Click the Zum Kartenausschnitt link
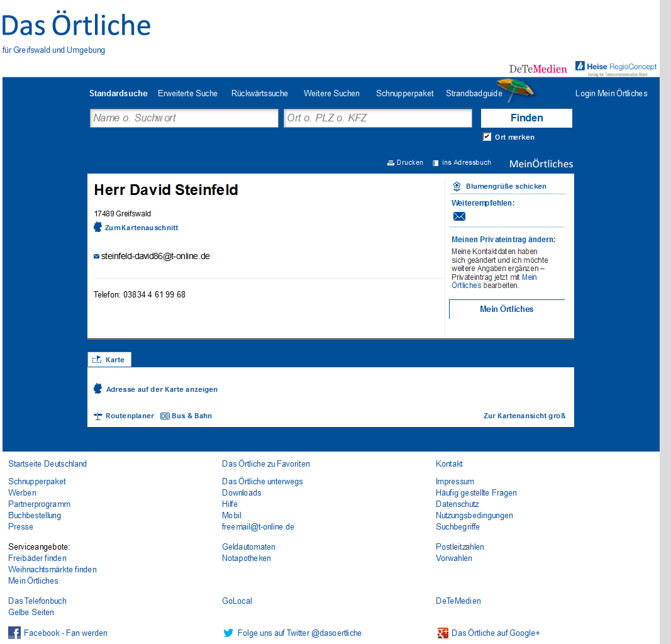Screen dimensions: 671x644 pos(141,228)
